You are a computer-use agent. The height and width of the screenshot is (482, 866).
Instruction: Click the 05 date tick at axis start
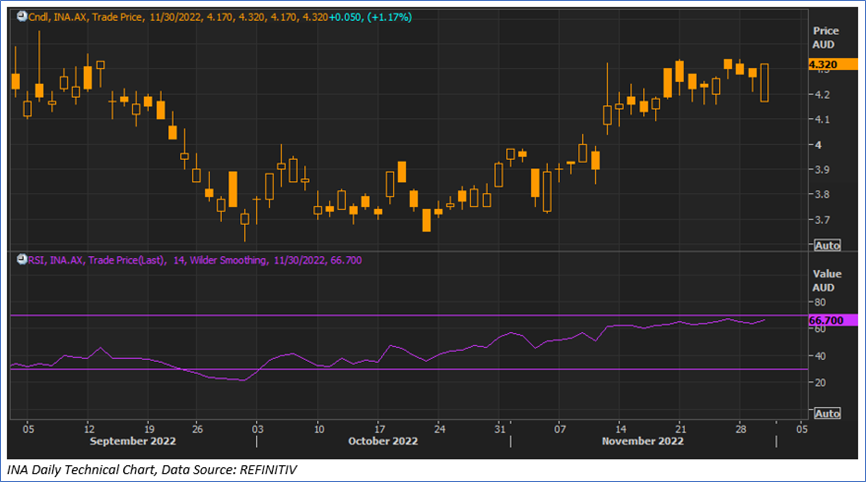[28, 429]
